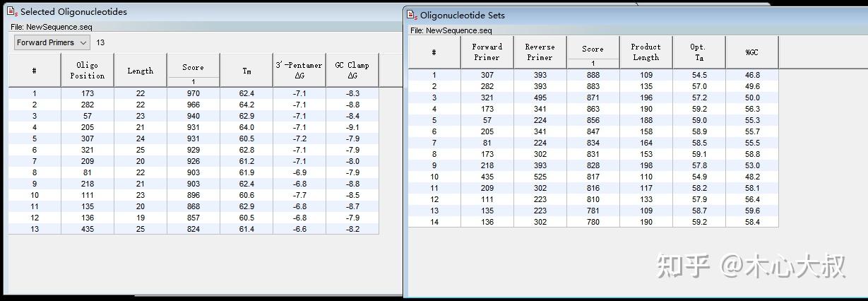This screenshot has height=301, width=868.
Task: Select oligo position 111 in Selected Oligonucleotides
Action: pos(88,195)
